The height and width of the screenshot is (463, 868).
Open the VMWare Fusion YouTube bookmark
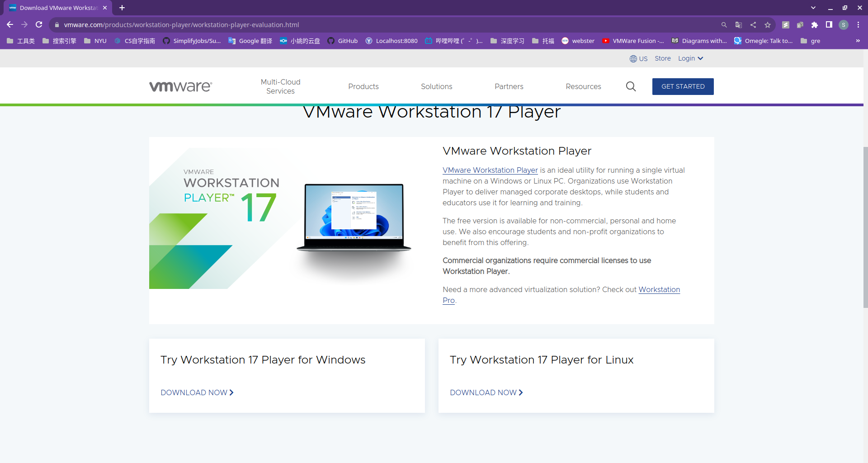click(x=633, y=41)
